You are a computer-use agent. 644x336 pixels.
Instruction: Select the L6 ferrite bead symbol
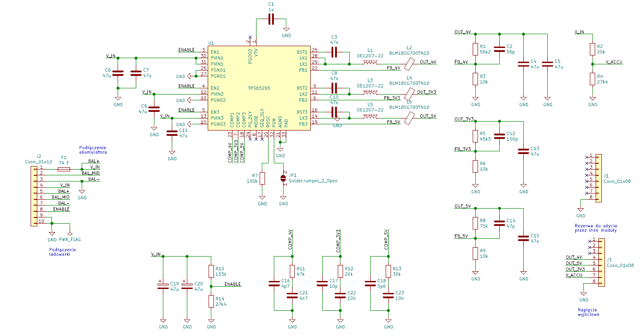point(409,118)
